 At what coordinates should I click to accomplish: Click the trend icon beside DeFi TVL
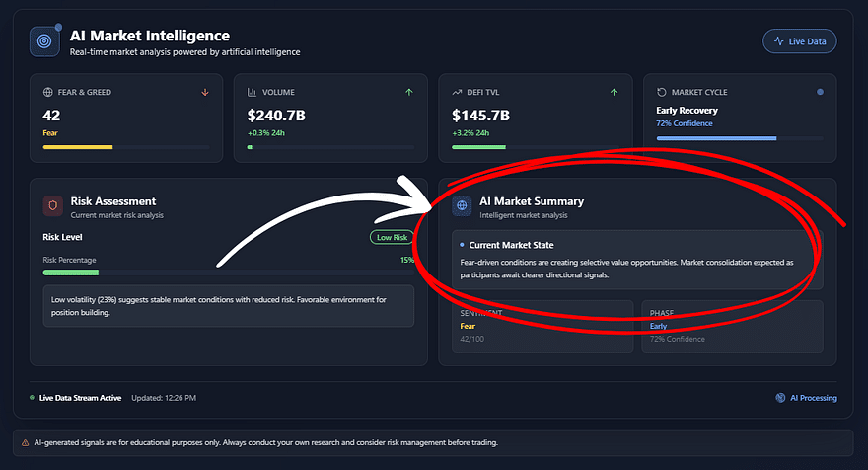coord(457,92)
